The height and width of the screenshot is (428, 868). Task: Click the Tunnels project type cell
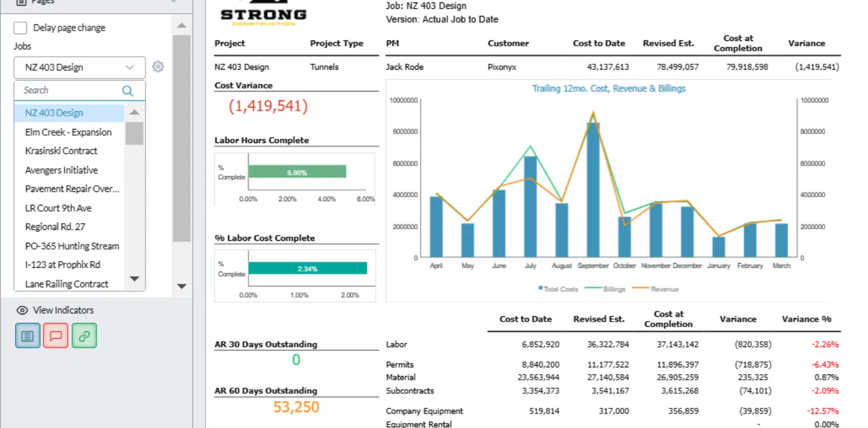(x=324, y=67)
